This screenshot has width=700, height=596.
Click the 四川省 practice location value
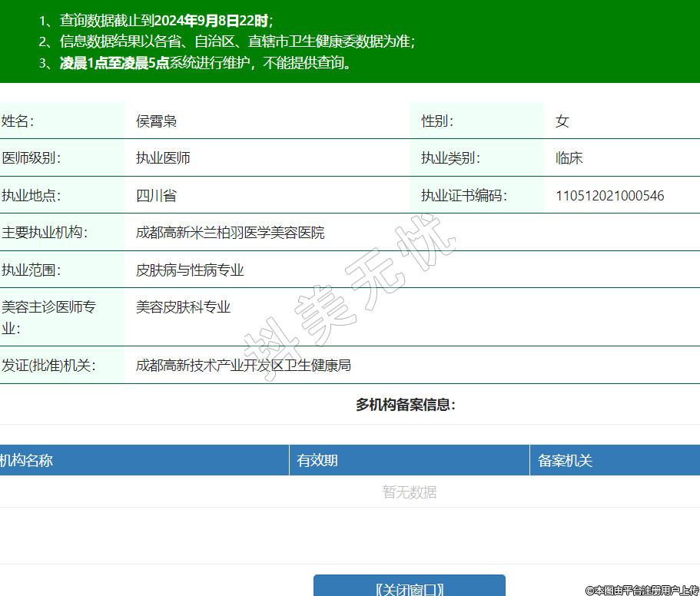click(156, 196)
